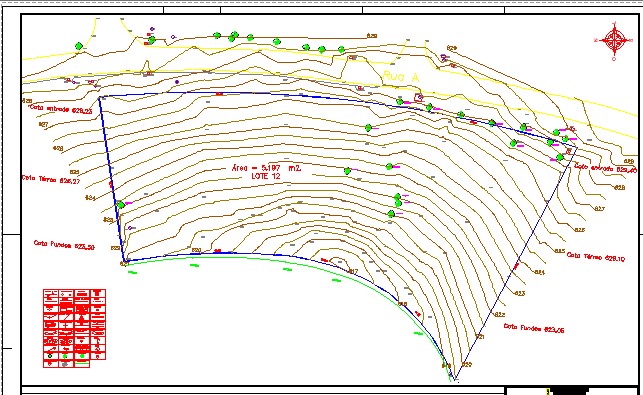Click the 'Área = 5.197 m2' label

266,167
